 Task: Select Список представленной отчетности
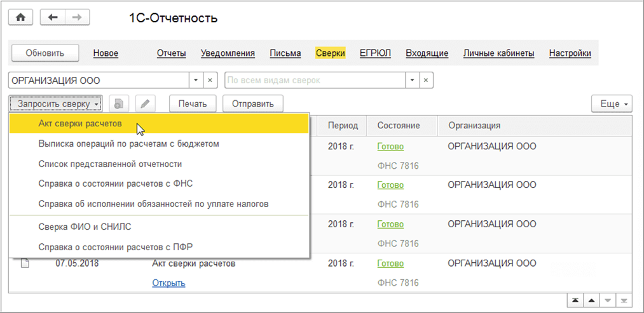point(158,164)
